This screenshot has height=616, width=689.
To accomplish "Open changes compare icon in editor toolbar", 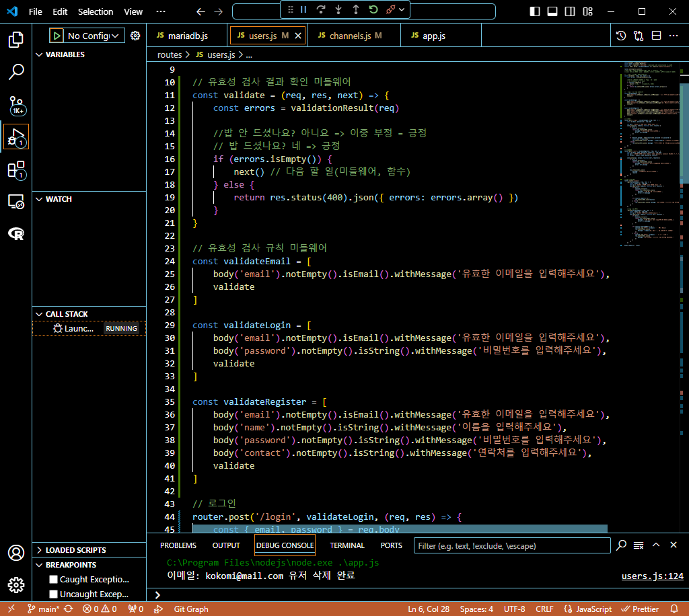I will click(639, 36).
